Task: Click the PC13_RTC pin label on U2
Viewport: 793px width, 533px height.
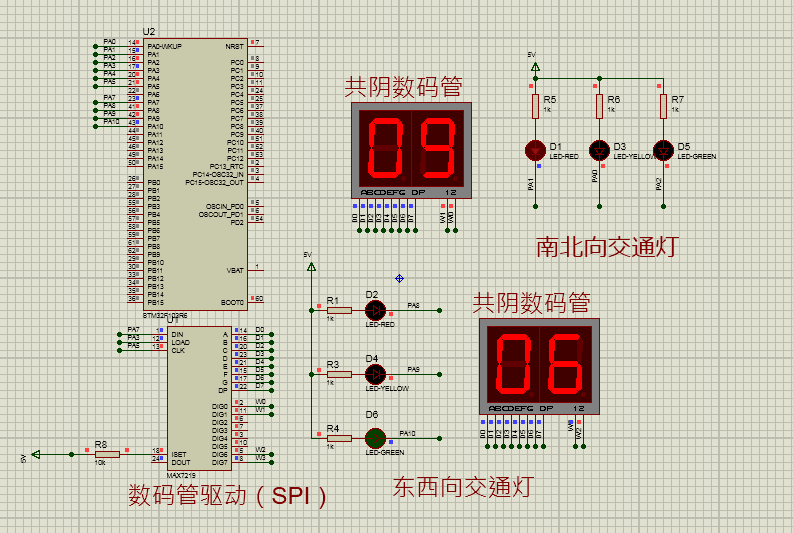Action: tap(227, 166)
